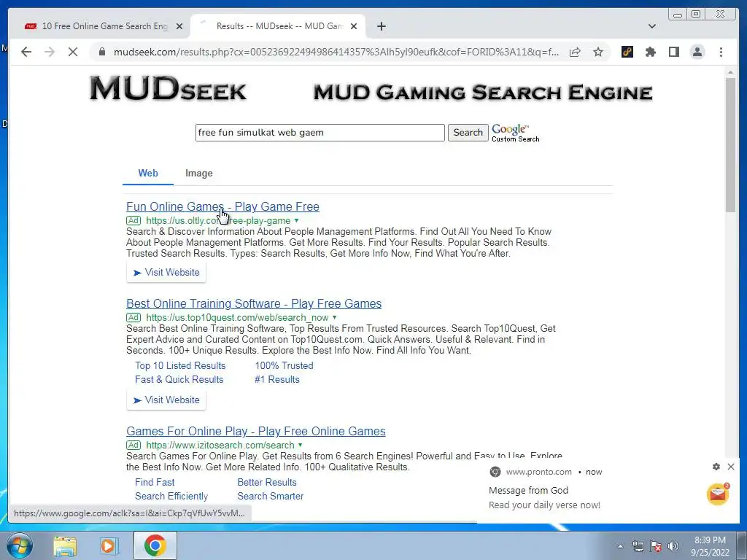Viewport: 747px width, 560px height.
Task: Click '100% Trusted' sitelink
Action: pyautogui.click(x=284, y=366)
